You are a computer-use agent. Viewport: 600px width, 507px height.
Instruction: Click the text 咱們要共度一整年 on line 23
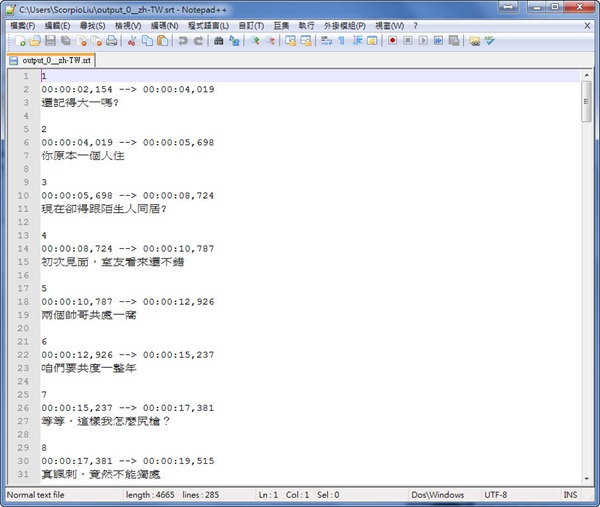point(89,368)
